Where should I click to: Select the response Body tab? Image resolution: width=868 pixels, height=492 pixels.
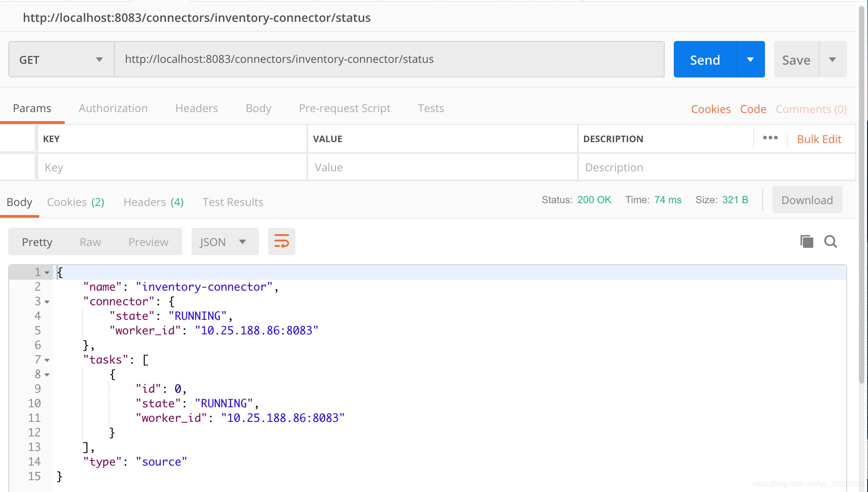tap(20, 202)
